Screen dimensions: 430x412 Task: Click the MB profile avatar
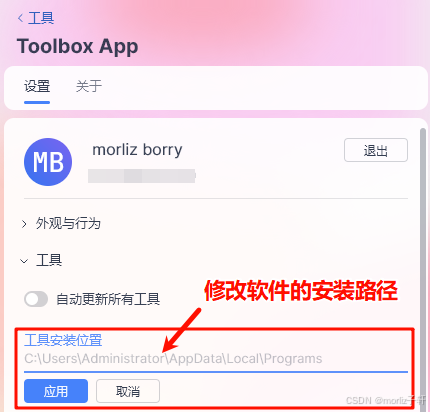click(x=48, y=162)
